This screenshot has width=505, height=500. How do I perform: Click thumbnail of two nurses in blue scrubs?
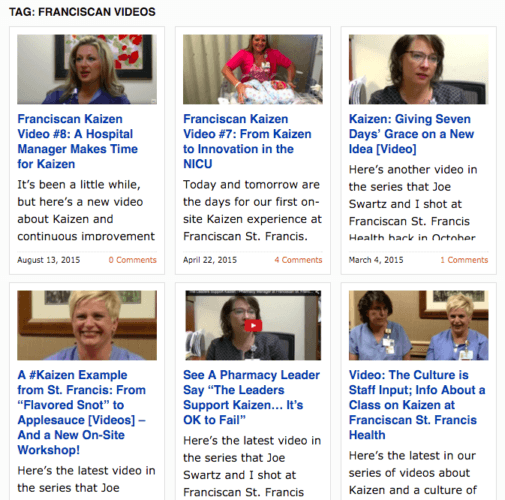(418, 325)
